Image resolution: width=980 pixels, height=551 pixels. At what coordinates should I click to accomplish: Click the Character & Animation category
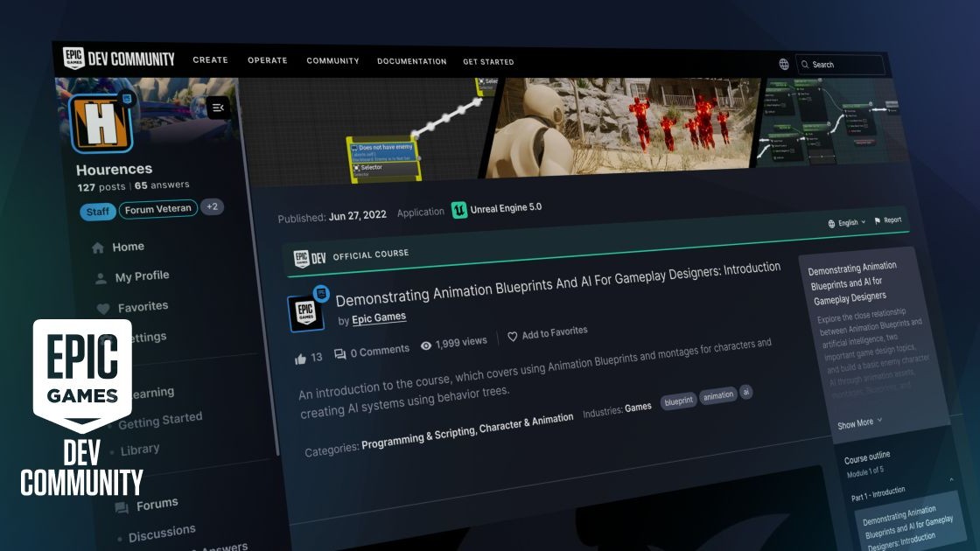(526, 423)
